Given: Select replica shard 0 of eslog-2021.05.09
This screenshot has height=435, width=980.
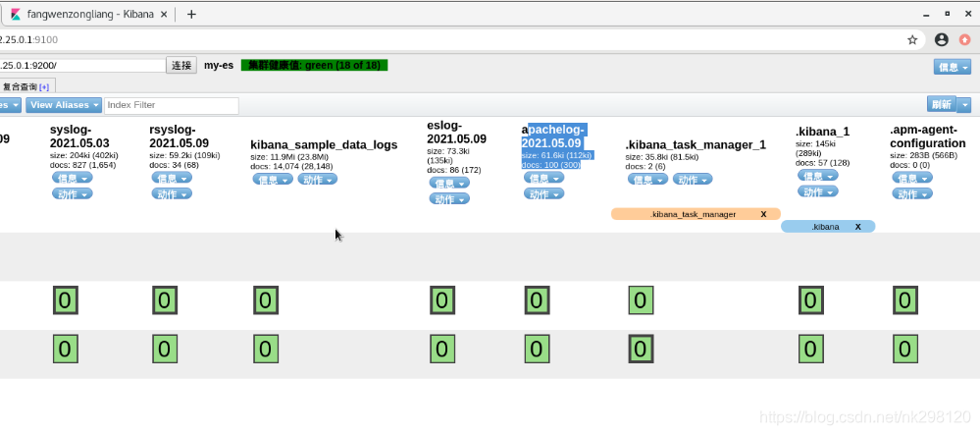Looking at the screenshot, I should tap(441, 349).
